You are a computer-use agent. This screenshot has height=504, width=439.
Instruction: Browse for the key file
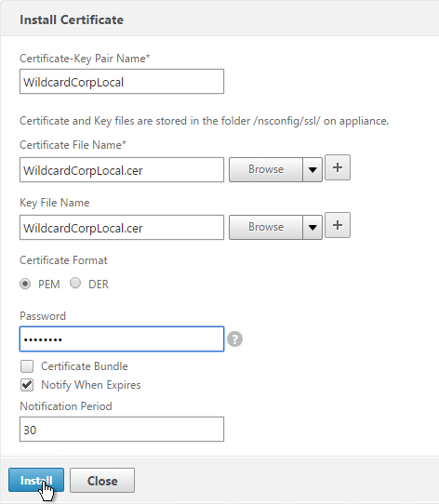[266, 227]
